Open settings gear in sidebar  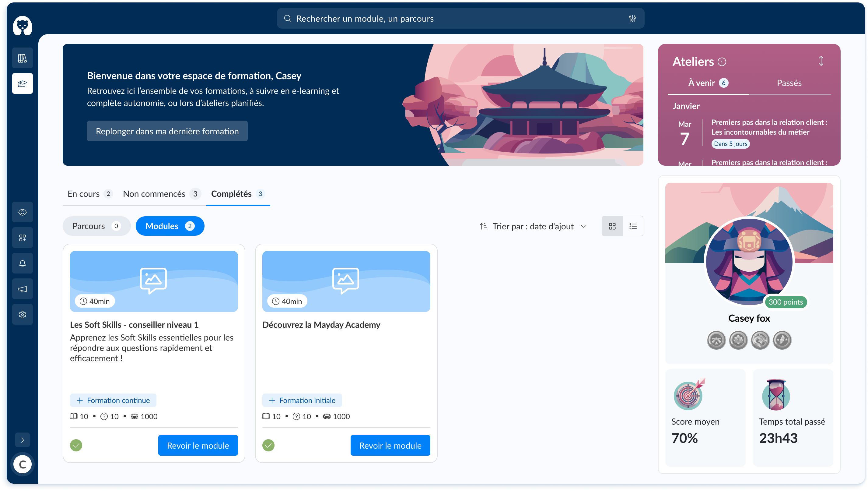[22, 315]
